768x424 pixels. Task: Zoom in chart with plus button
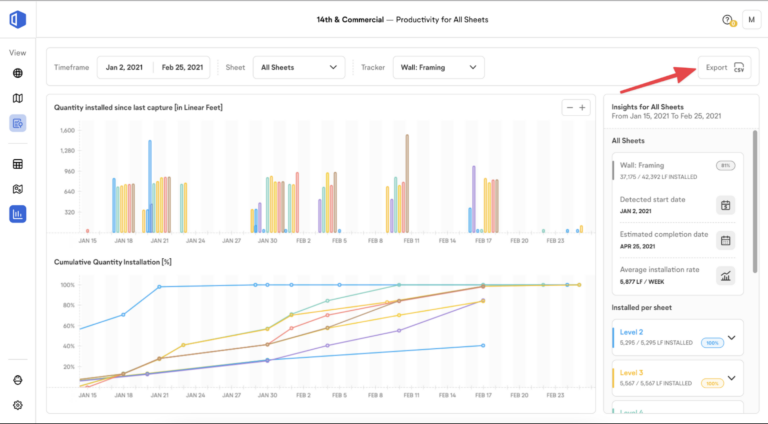point(583,107)
